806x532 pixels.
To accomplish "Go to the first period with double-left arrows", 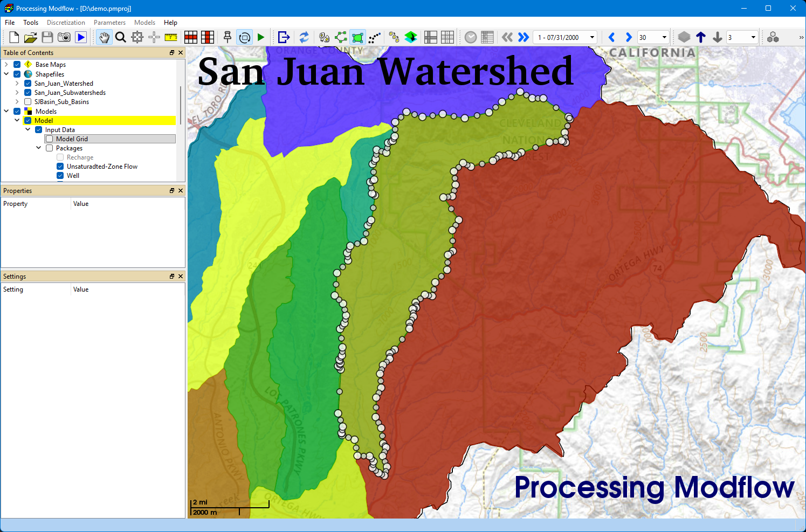I will coord(507,37).
